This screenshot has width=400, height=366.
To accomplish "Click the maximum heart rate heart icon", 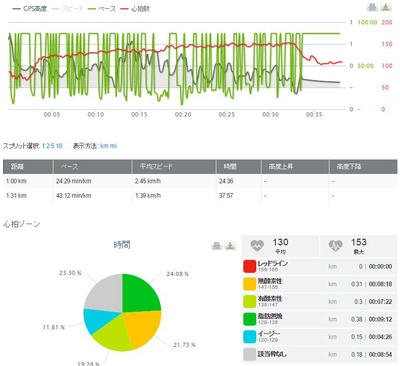I will [x=335, y=246].
